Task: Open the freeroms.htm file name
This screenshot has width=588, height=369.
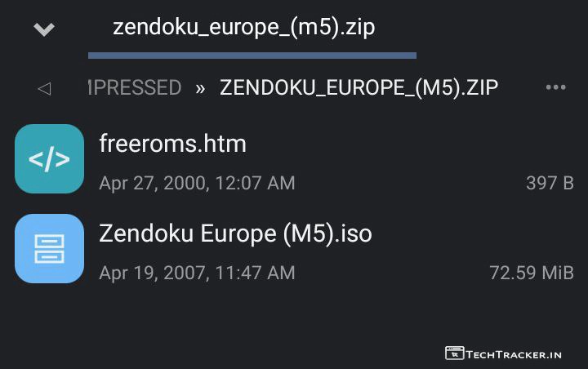Action: click(x=172, y=144)
